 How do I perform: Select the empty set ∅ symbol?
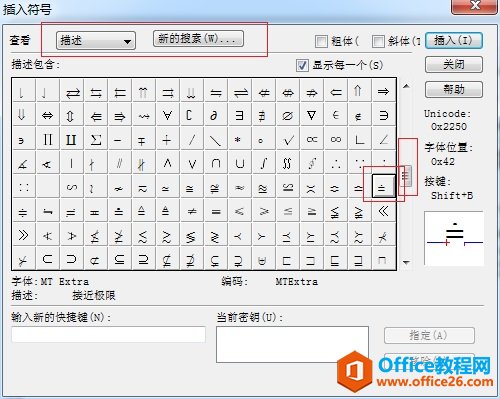[x=287, y=115]
